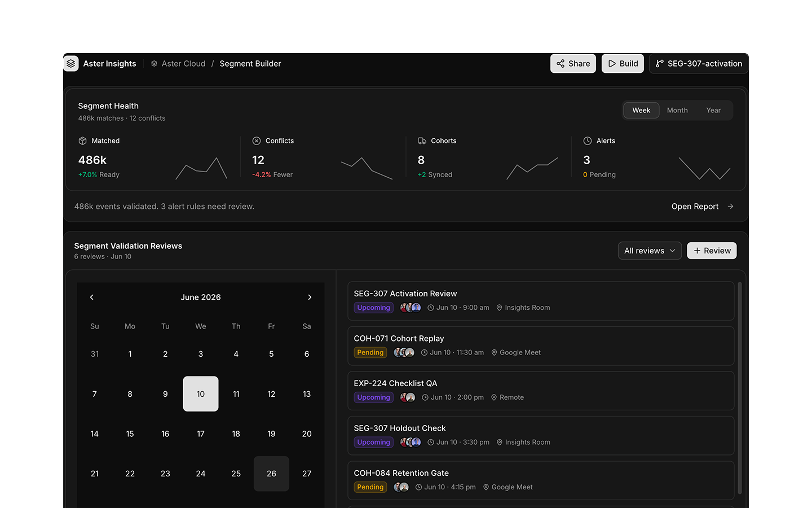Select June 26 in the calendar
Image resolution: width=812 pixels, height=508 pixels.
tap(271, 474)
